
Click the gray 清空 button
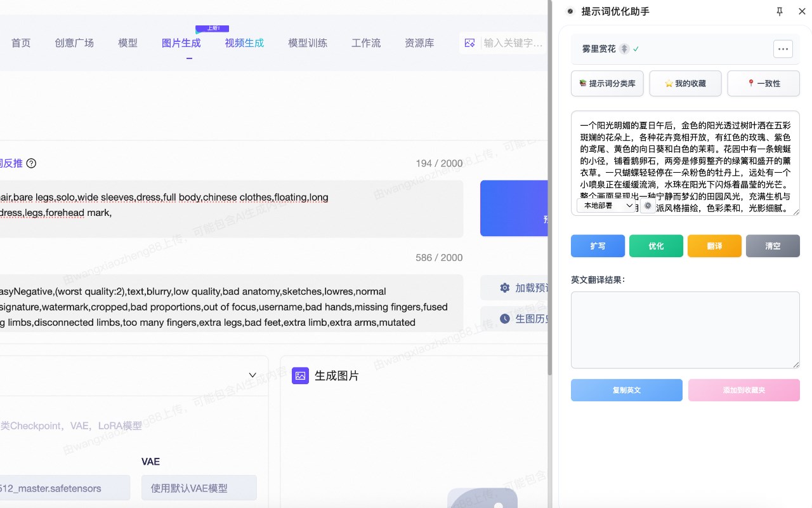point(773,246)
